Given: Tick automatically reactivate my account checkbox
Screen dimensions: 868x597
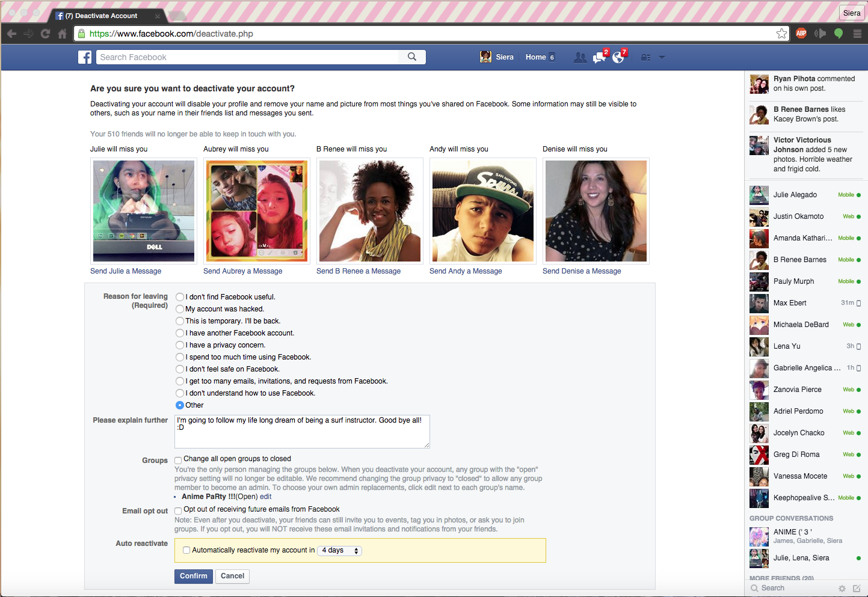Looking at the screenshot, I should coord(186,550).
